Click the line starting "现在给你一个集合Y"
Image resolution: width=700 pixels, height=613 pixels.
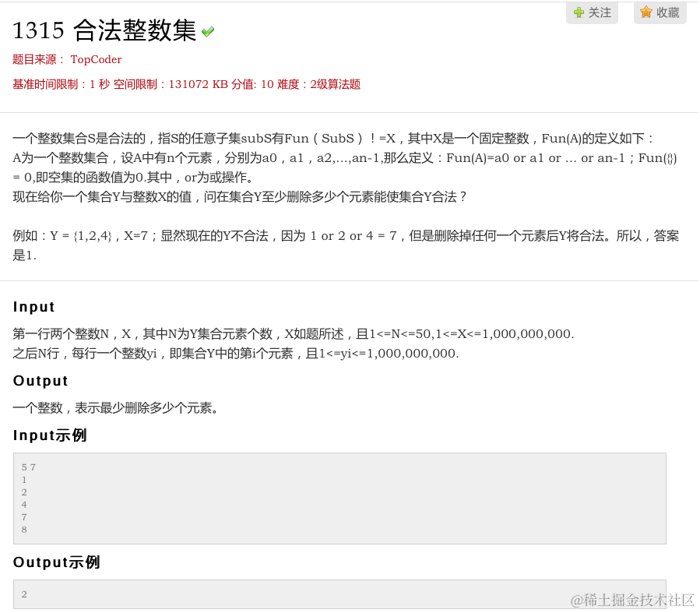[x=239, y=197]
